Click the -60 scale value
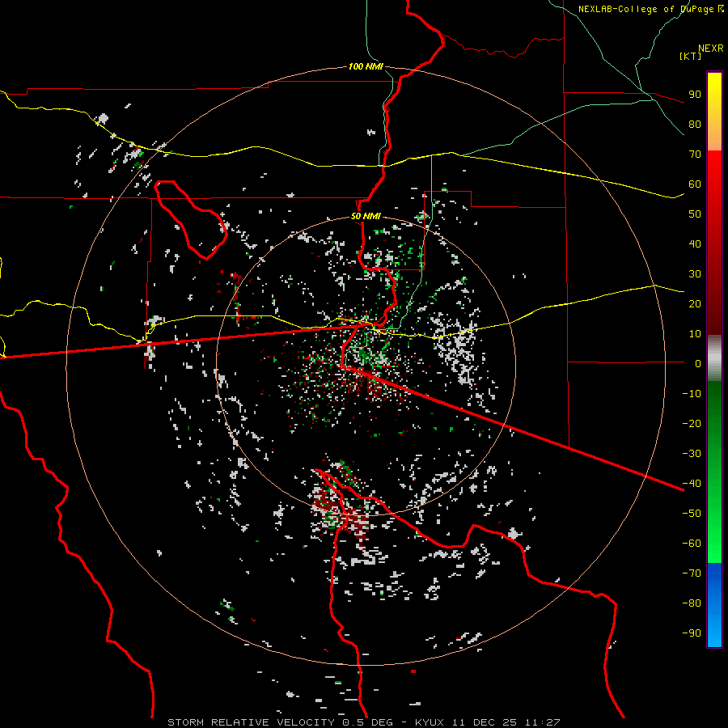Screen dimensions: 728x728 click(x=692, y=544)
